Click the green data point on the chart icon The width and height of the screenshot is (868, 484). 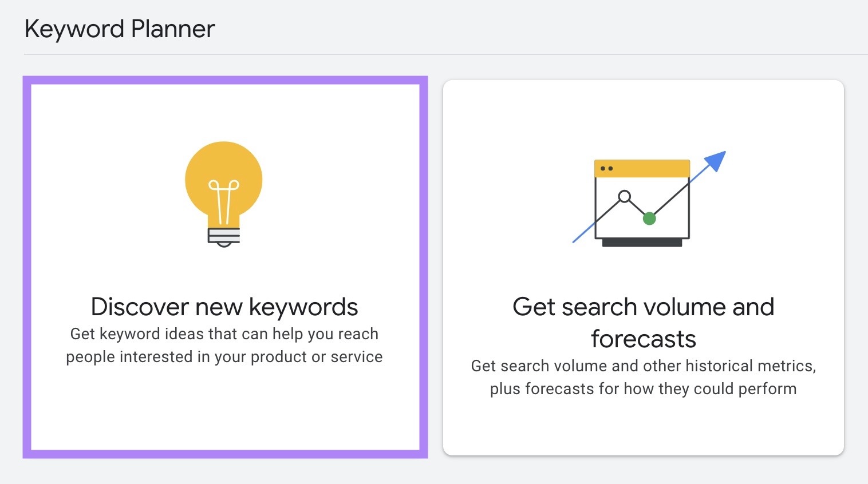point(649,218)
